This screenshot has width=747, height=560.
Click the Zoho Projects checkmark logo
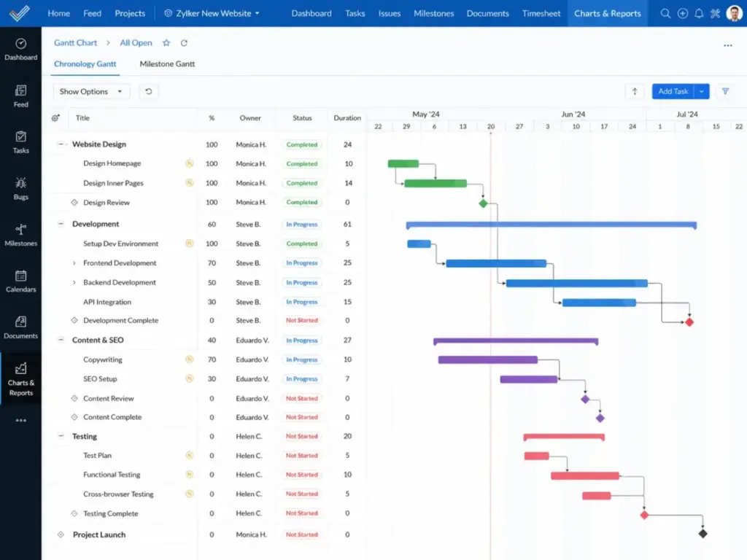point(20,13)
